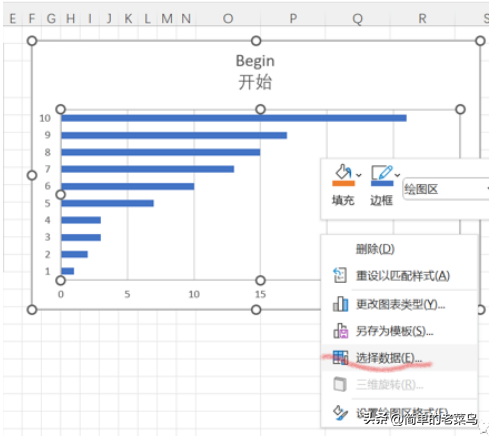Open the chart element box showing 绘图区

446,189
